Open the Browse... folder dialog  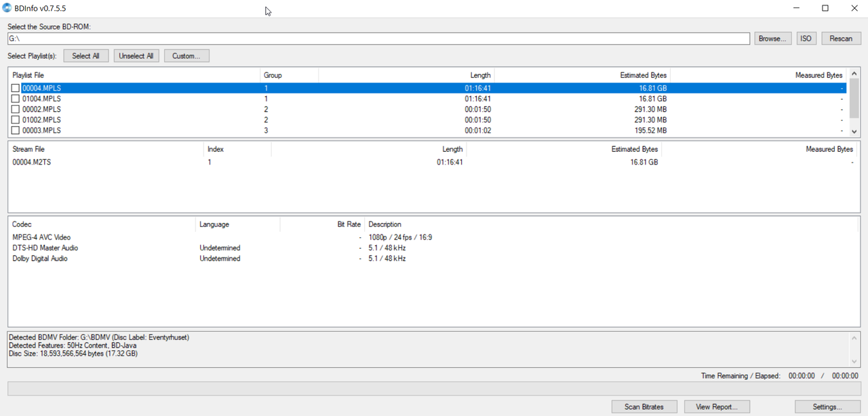(x=772, y=39)
